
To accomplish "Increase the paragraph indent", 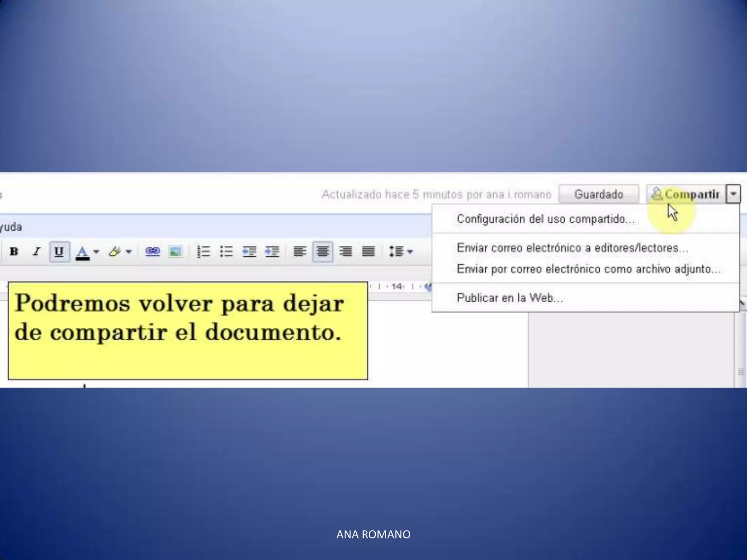I will (x=272, y=252).
